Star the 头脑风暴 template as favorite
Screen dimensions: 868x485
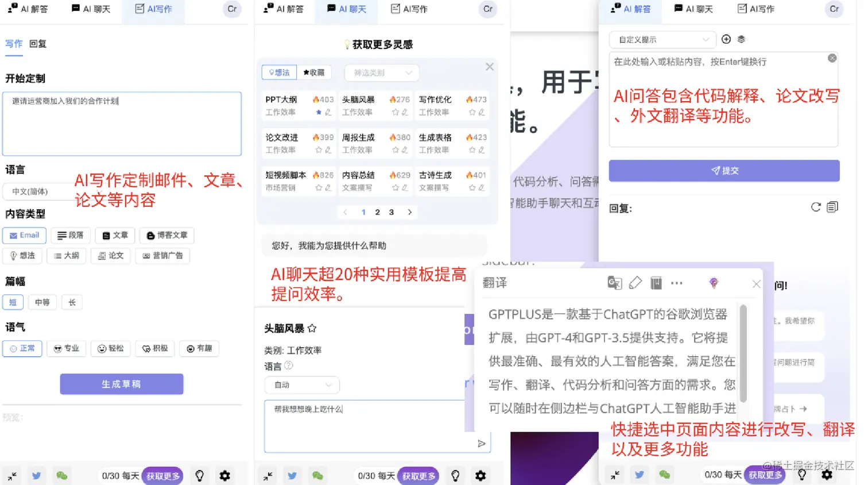point(312,328)
